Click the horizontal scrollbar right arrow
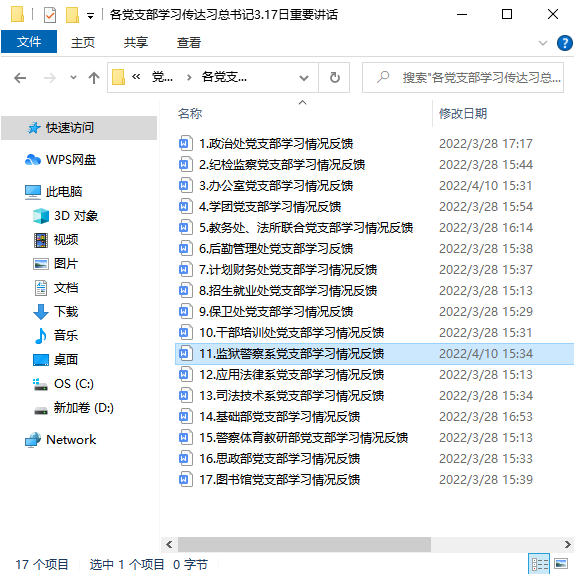Viewport: 574px width, 574px height. pyautogui.click(x=568, y=544)
